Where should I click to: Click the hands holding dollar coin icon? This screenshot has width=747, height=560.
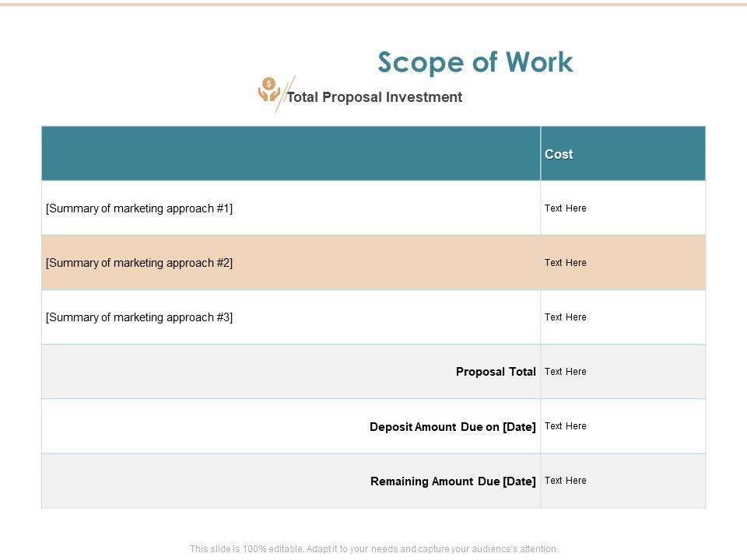click(x=268, y=89)
